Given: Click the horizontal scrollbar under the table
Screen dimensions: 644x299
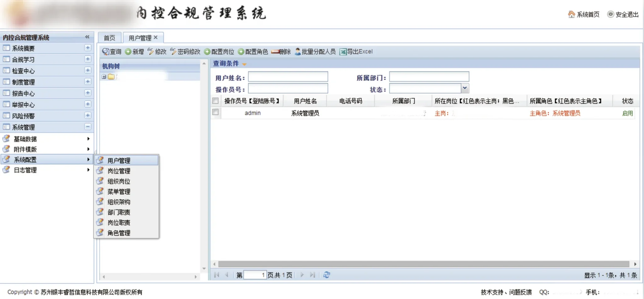Looking at the screenshot, I should tap(424, 264).
